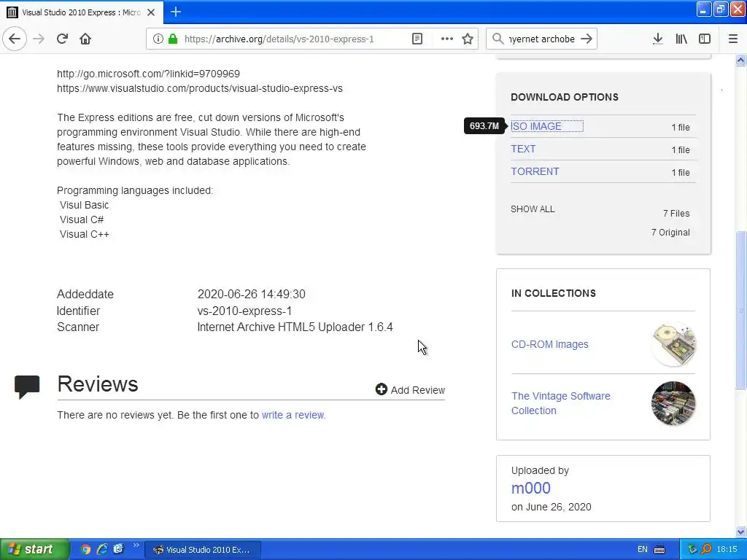Viewport: 747px width, 560px height.
Task: Click the CD-ROM Images thumbnail
Action: coord(673,344)
